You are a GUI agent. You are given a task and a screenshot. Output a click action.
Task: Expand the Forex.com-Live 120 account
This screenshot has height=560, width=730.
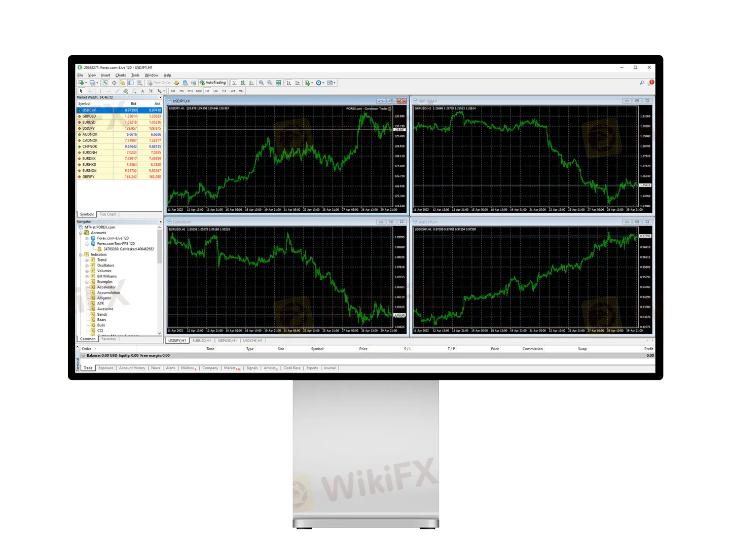click(x=87, y=238)
